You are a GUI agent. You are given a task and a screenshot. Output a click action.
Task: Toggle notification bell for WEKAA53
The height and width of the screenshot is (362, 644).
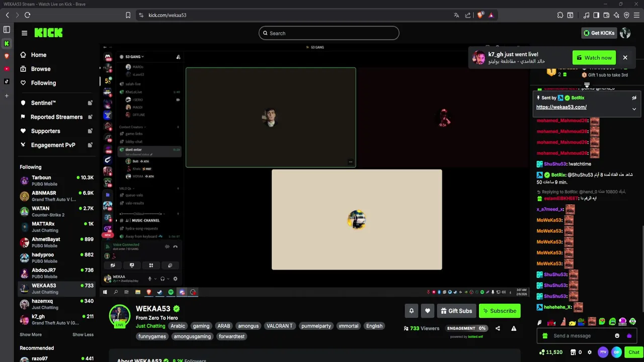pyautogui.click(x=411, y=311)
